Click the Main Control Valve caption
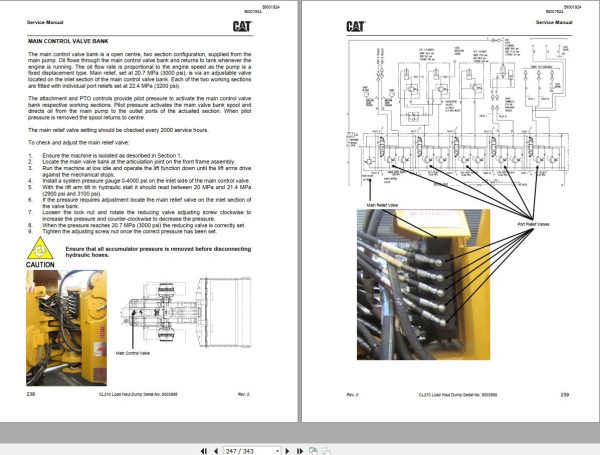 coord(133,353)
